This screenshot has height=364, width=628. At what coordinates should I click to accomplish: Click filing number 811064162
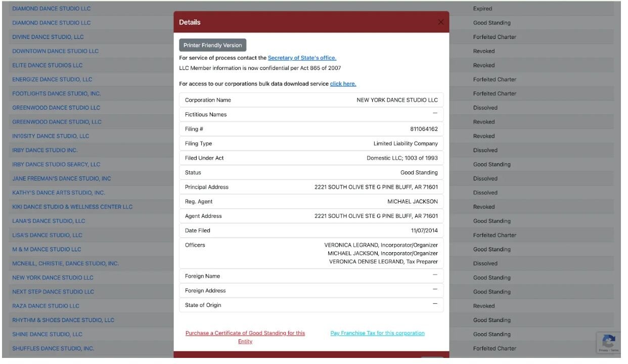coord(424,129)
